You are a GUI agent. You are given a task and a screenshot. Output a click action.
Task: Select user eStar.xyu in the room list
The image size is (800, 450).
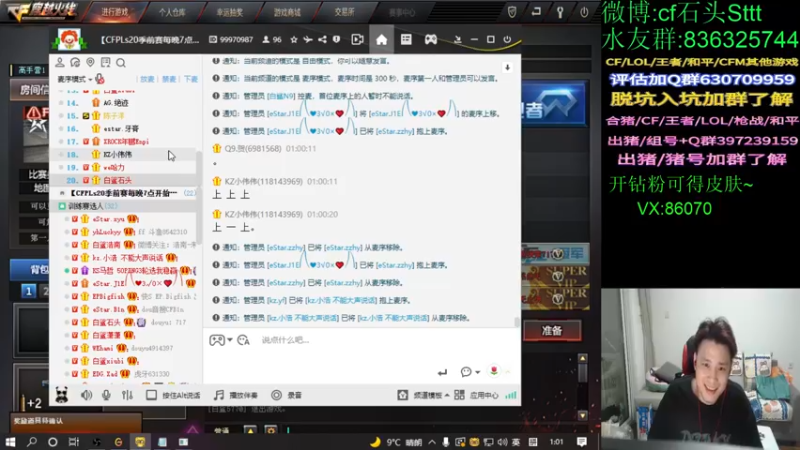point(108,219)
